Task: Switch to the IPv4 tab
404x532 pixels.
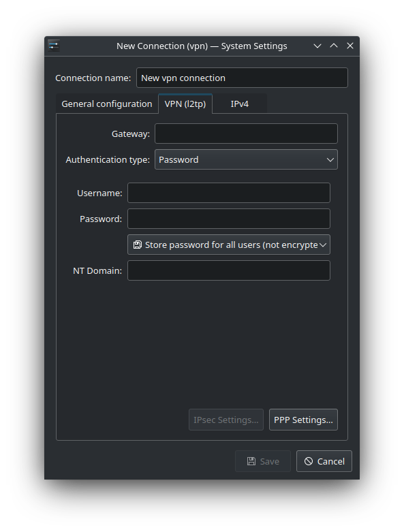Action: click(240, 104)
